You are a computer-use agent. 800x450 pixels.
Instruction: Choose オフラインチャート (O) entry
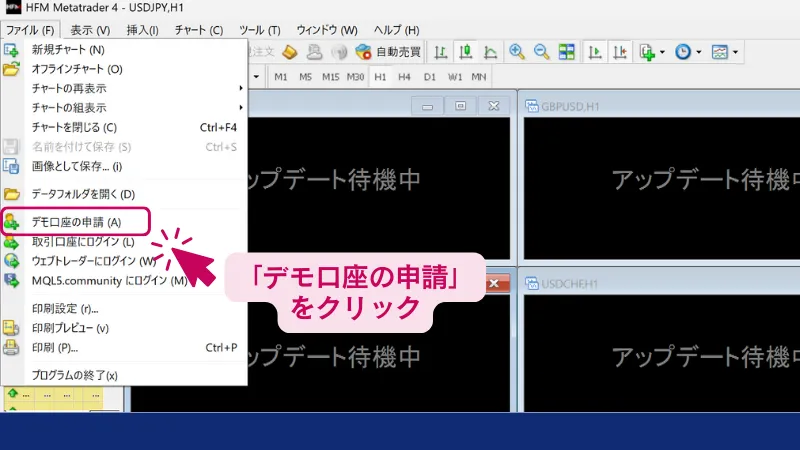coord(123,69)
